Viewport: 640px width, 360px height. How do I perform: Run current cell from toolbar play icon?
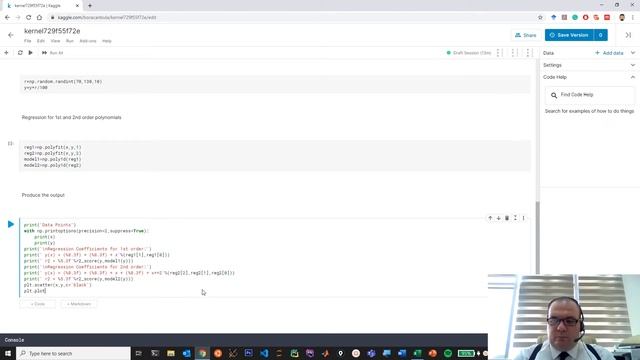coord(31,53)
